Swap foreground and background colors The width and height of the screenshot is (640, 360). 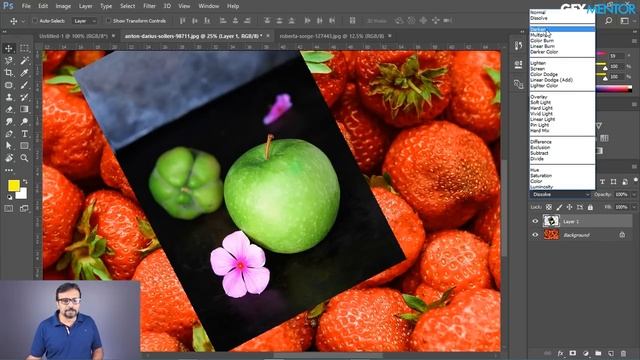[25, 181]
